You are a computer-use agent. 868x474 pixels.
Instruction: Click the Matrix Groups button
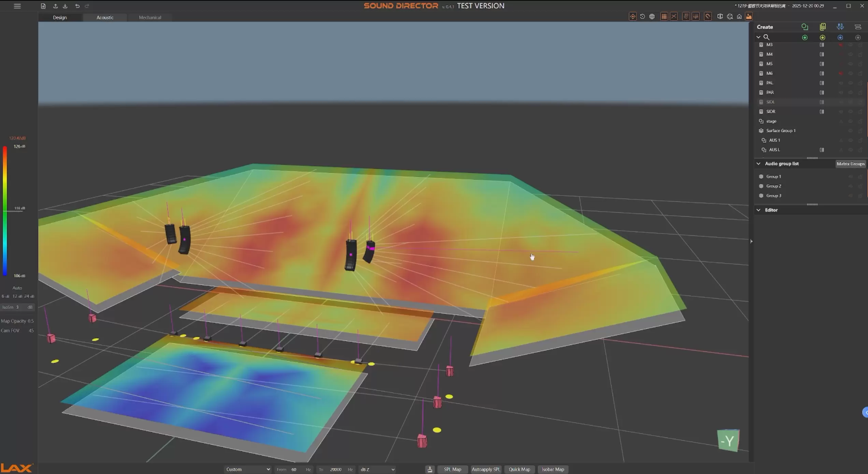[x=850, y=164]
